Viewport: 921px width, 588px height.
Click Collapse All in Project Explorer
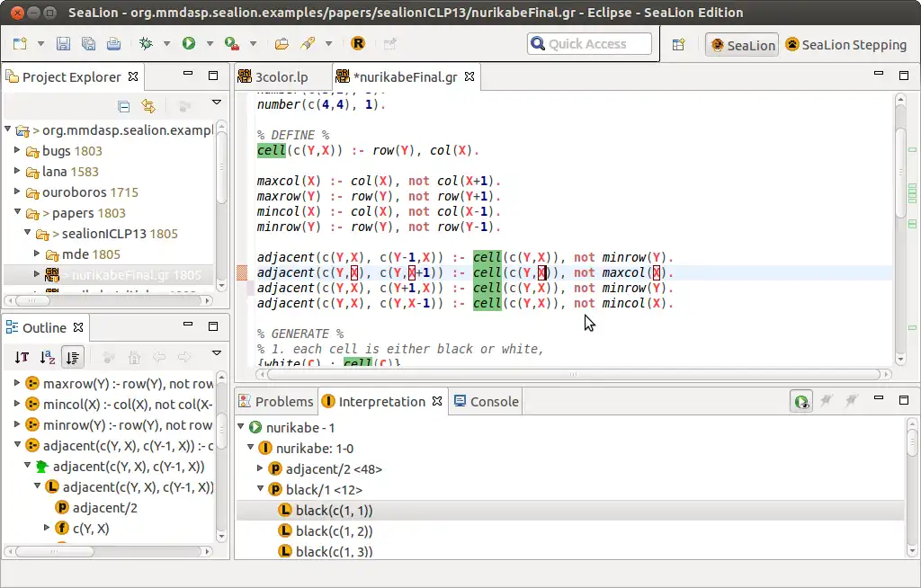point(124,106)
